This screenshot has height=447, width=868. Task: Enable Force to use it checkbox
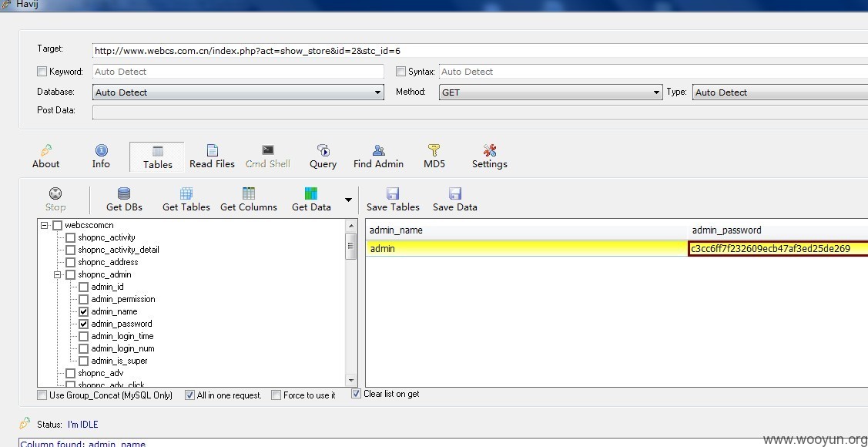tap(276, 395)
